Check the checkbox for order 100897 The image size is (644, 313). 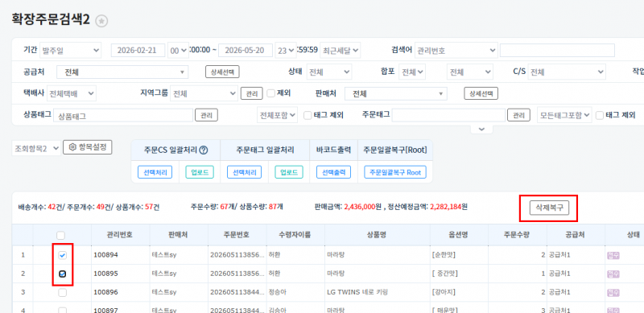[62, 310]
